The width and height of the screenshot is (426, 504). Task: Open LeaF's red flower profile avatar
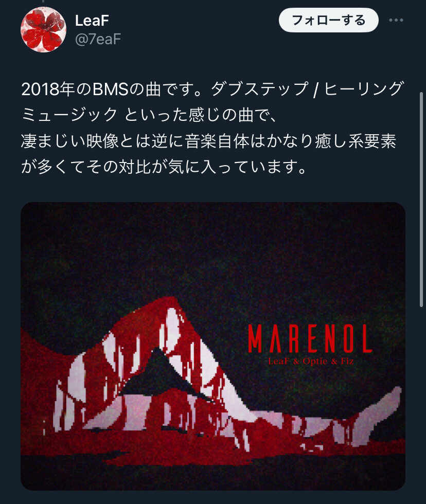point(43,29)
